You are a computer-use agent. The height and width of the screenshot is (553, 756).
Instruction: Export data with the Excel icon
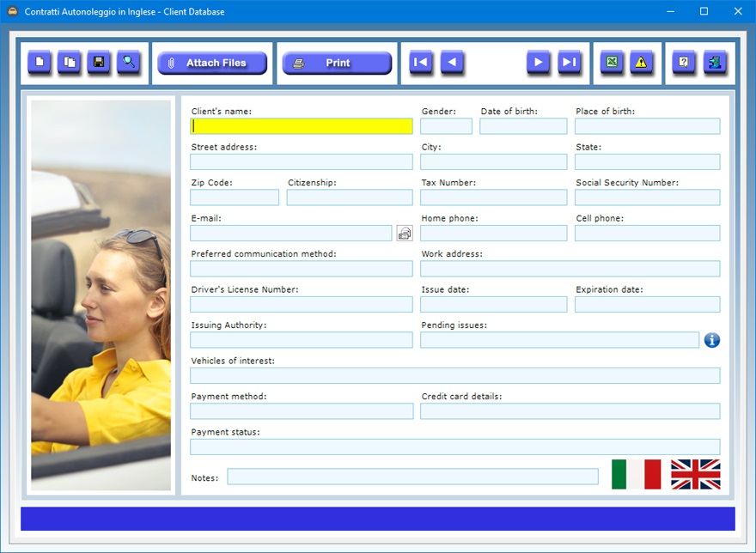pyautogui.click(x=612, y=63)
